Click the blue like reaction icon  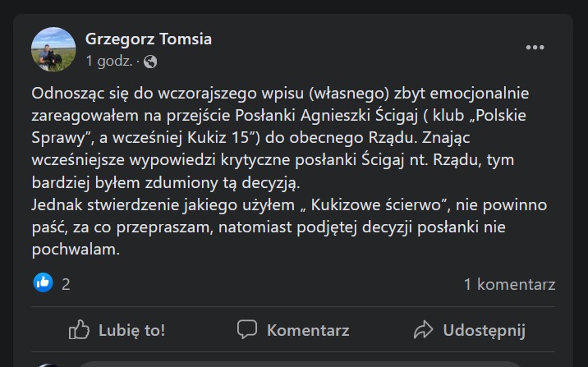(44, 283)
